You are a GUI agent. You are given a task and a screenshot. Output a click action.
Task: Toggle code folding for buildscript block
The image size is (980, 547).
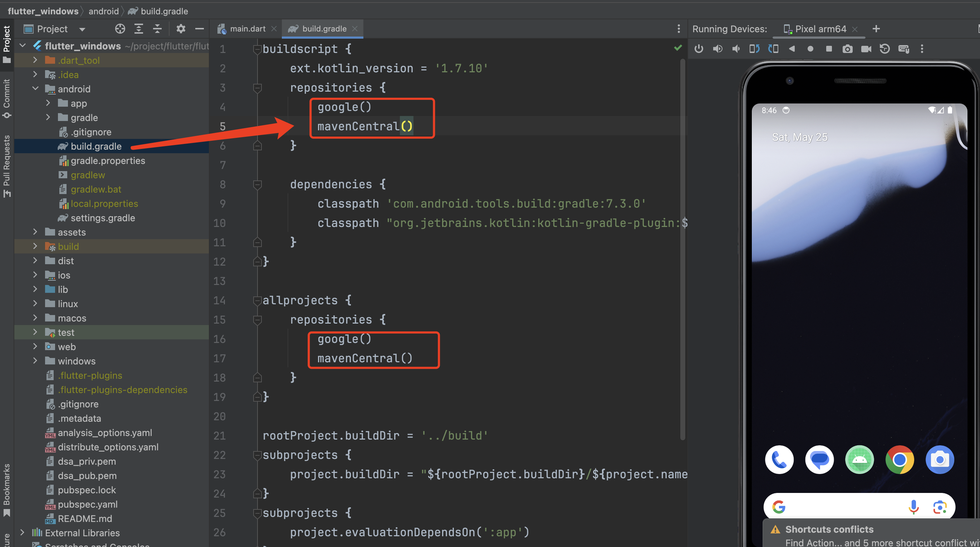point(258,49)
